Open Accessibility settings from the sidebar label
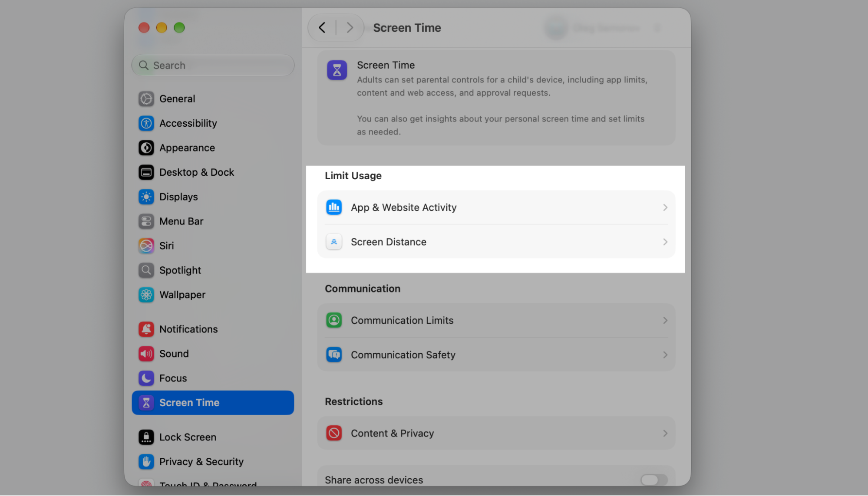868x496 pixels. click(x=188, y=123)
